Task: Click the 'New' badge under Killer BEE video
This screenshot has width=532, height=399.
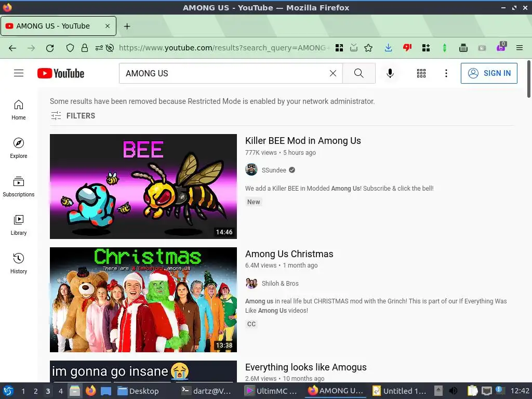Action: coord(254,202)
